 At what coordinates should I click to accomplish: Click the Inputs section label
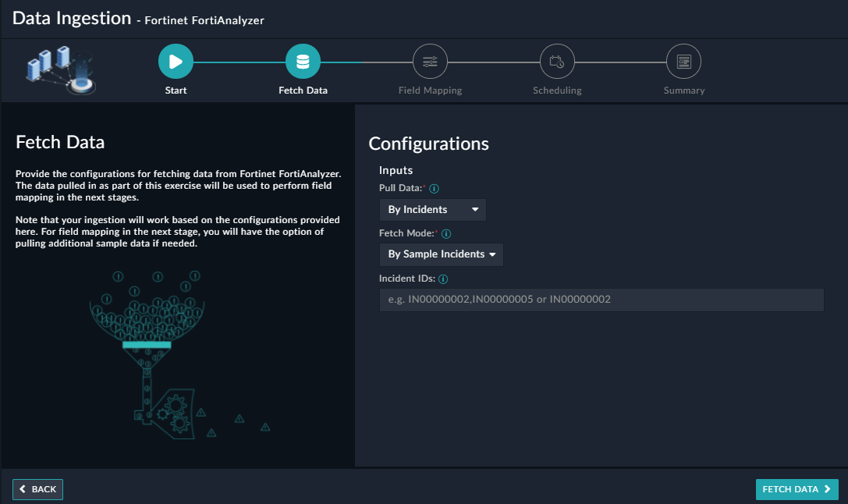point(396,170)
